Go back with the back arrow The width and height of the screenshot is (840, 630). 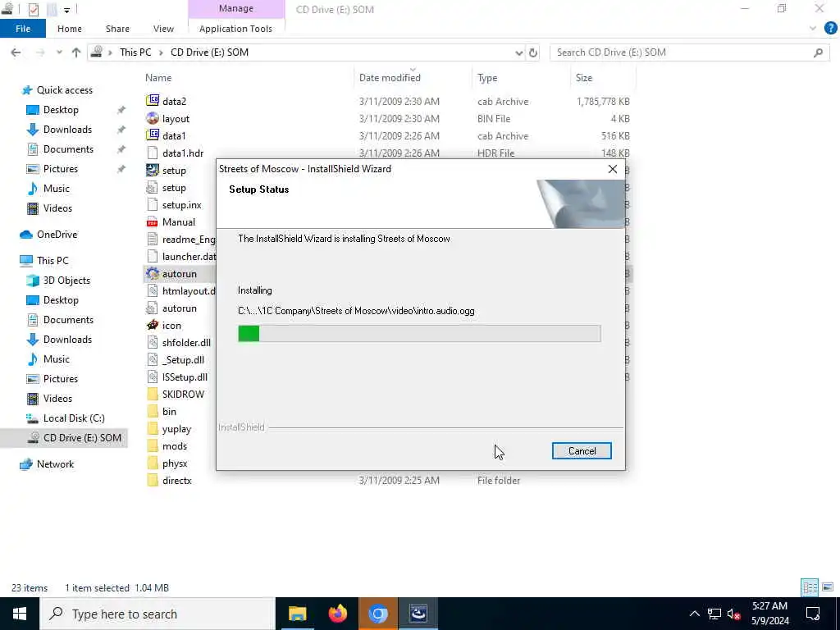pyautogui.click(x=16, y=52)
